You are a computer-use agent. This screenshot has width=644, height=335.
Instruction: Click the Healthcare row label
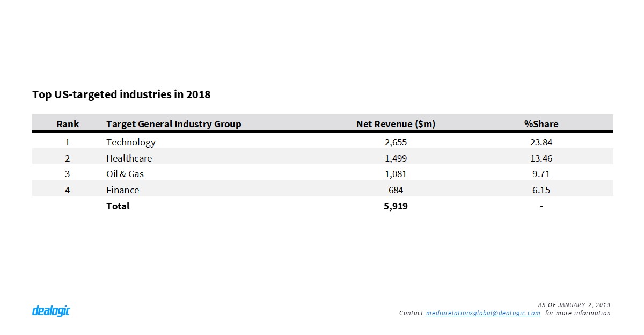pos(129,158)
